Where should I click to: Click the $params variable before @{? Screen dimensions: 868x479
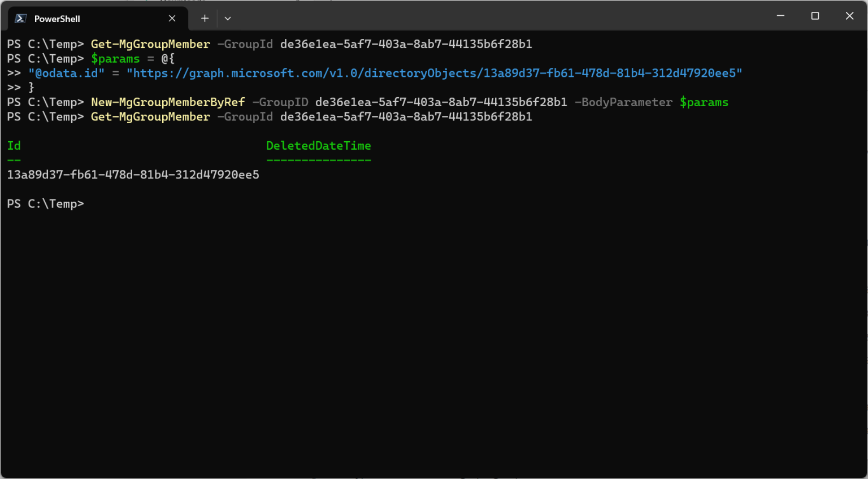click(x=115, y=59)
